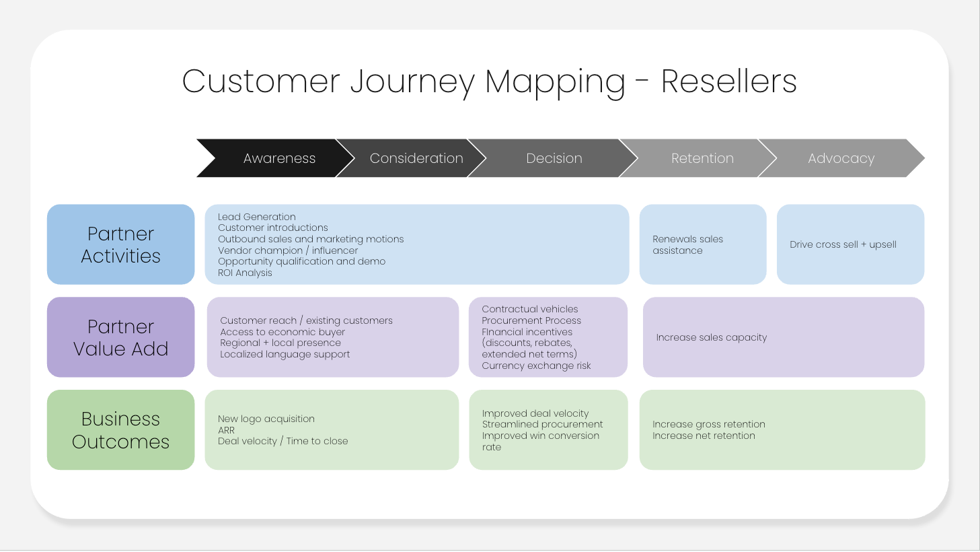Screen dimensions: 980x552
Task: Click the Customer reach value add box
Action: click(x=332, y=337)
